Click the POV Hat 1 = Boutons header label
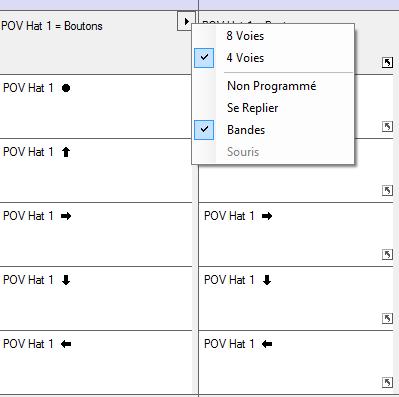Viewport: 399px width, 397px height. coord(52,26)
